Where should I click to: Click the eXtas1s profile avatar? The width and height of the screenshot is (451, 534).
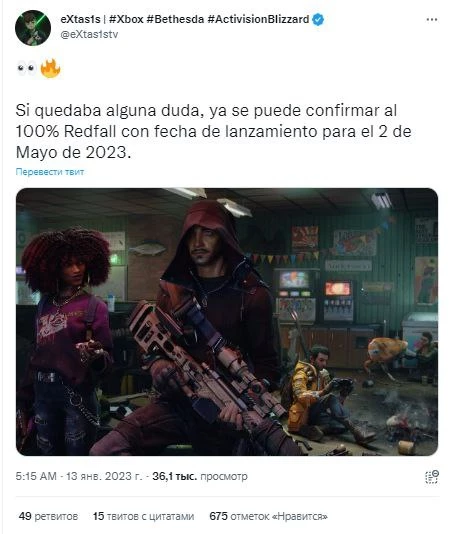[33, 28]
